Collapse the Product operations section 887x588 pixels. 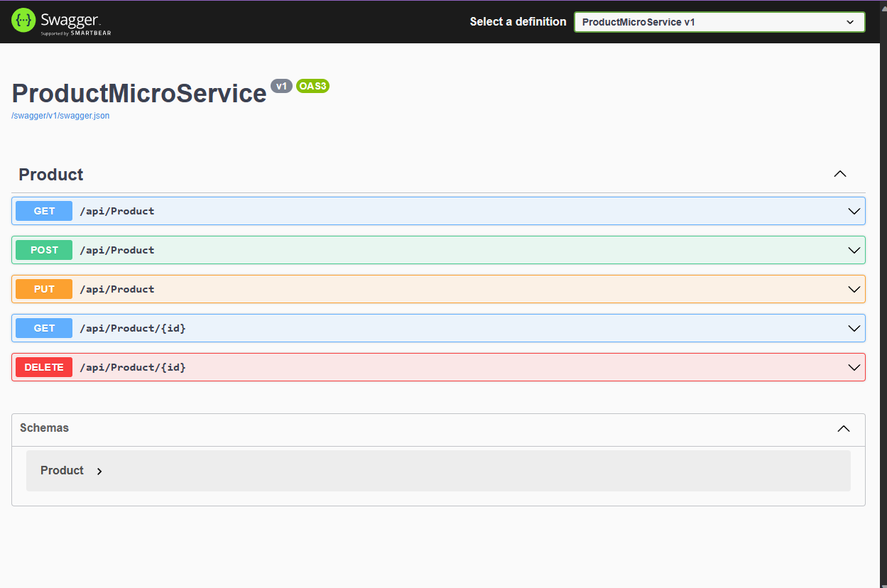pos(839,174)
